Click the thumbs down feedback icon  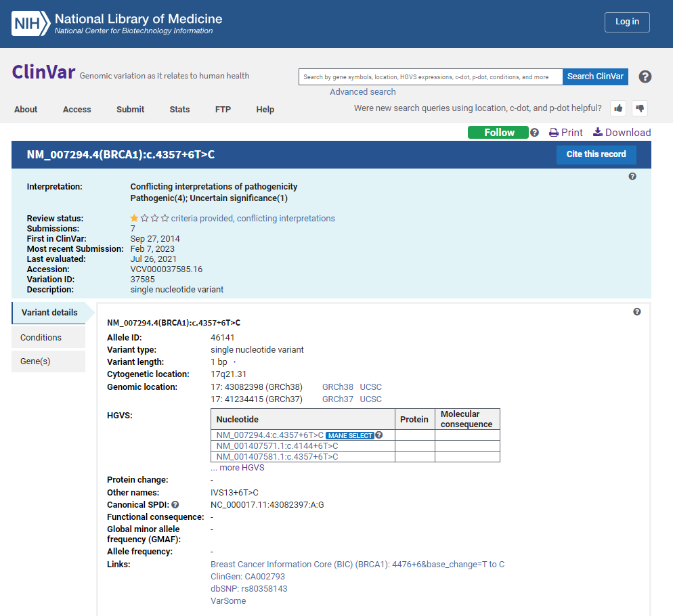click(639, 108)
